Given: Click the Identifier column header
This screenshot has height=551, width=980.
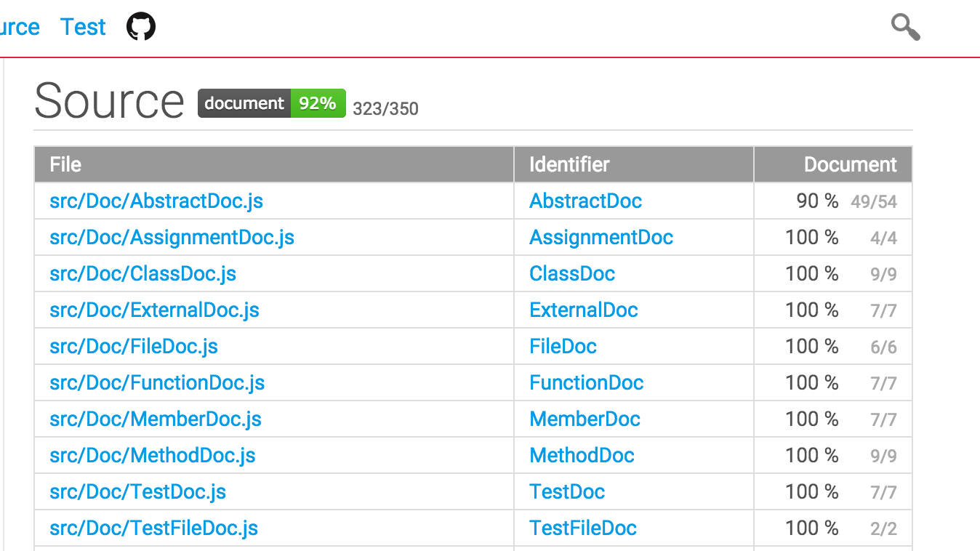Looking at the screenshot, I should point(569,164).
